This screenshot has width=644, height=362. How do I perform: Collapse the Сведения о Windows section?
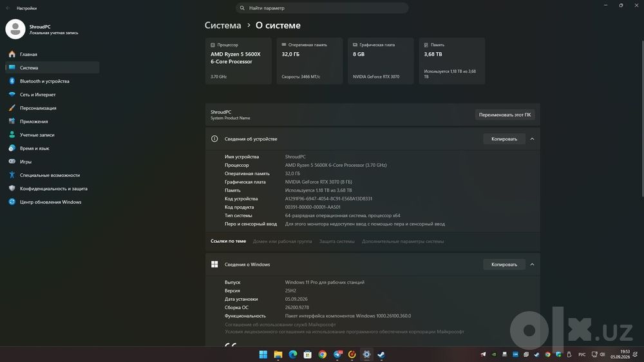[x=532, y=265]
